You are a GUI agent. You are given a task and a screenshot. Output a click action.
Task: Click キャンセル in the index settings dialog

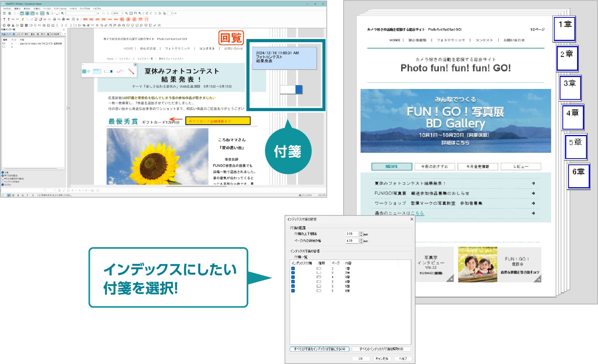point(382,358)
